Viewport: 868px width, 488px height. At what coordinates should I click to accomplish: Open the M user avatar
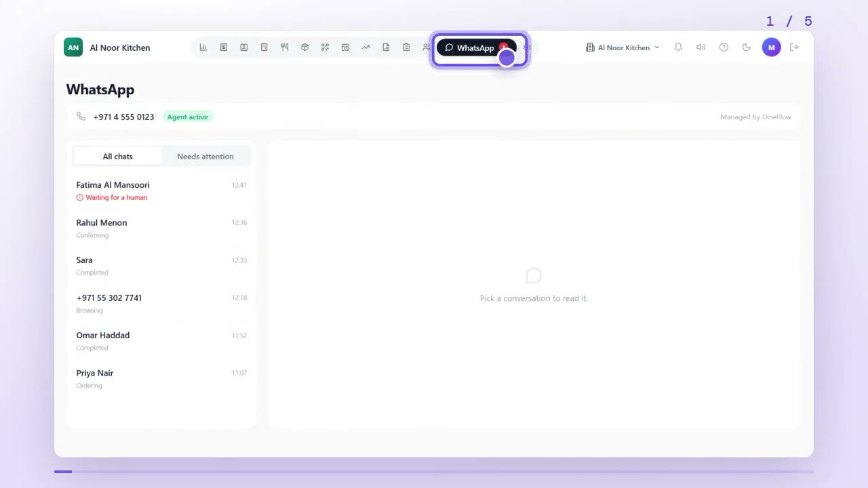pos(771,47)
